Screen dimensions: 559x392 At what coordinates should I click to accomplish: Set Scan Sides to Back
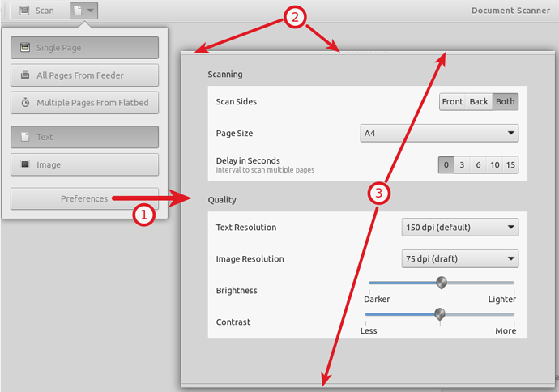pyautogui.click(x=479, y=102)
